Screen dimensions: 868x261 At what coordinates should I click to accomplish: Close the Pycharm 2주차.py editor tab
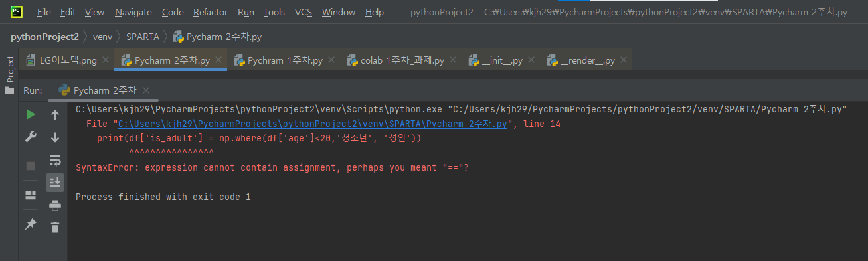tap(218, 60)
